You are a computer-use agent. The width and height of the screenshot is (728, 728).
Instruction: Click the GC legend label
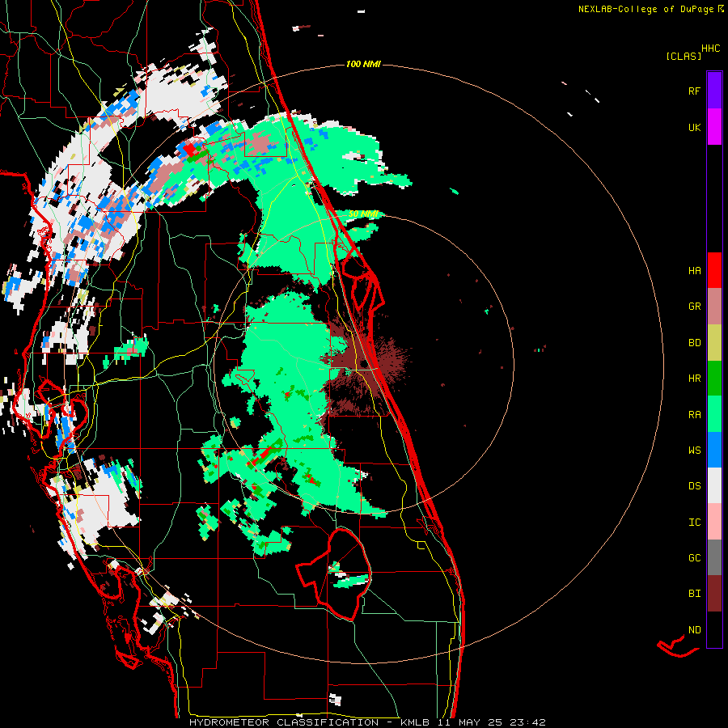click(694, 558)
